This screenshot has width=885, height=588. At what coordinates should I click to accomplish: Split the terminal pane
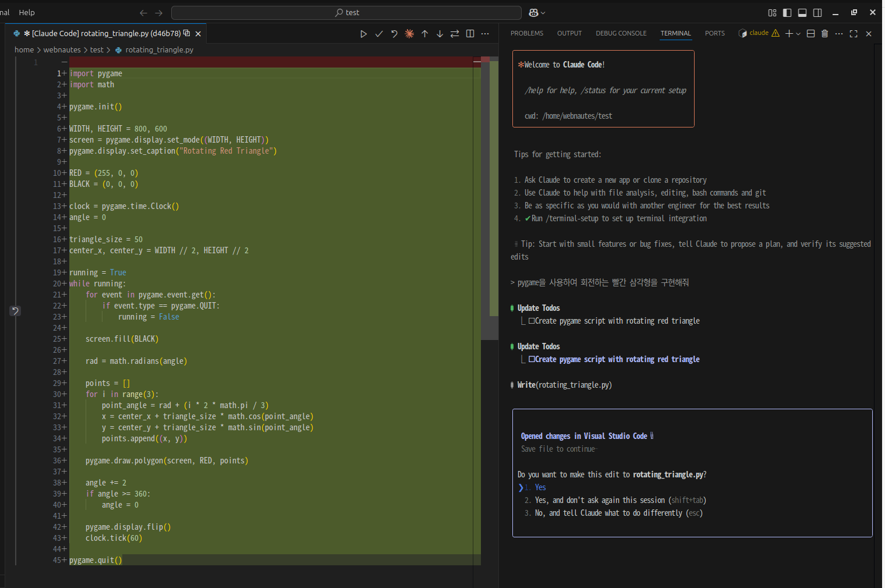[810, 34]
